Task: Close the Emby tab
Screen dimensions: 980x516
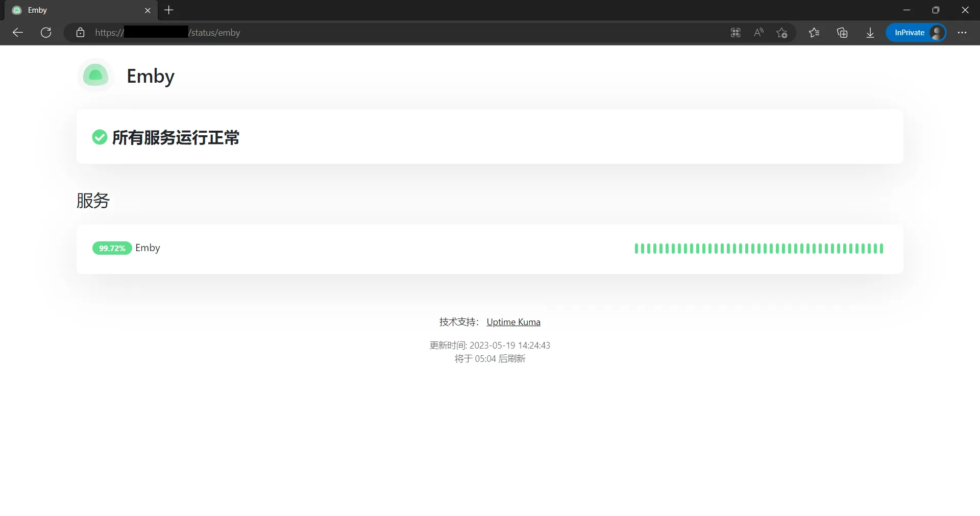Action: point(148,10)
